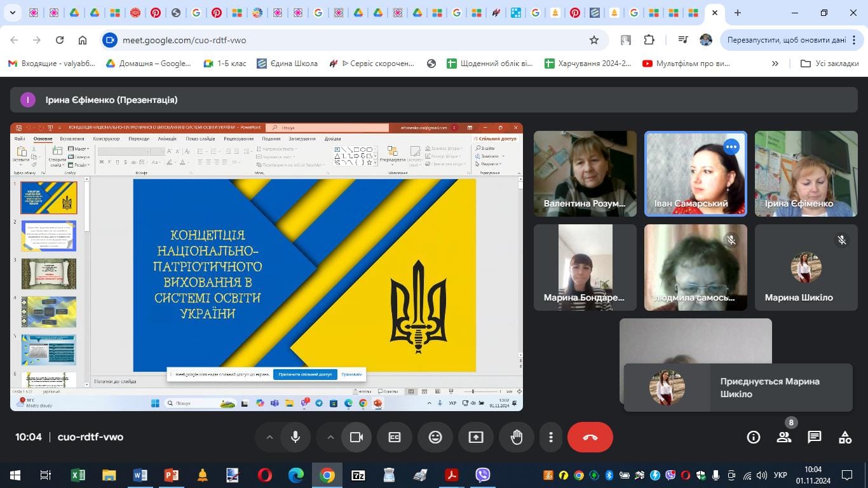This screenshot has width=868, height=488.
Task: Bookmark this page with the star icon
Action: (594, 40)
